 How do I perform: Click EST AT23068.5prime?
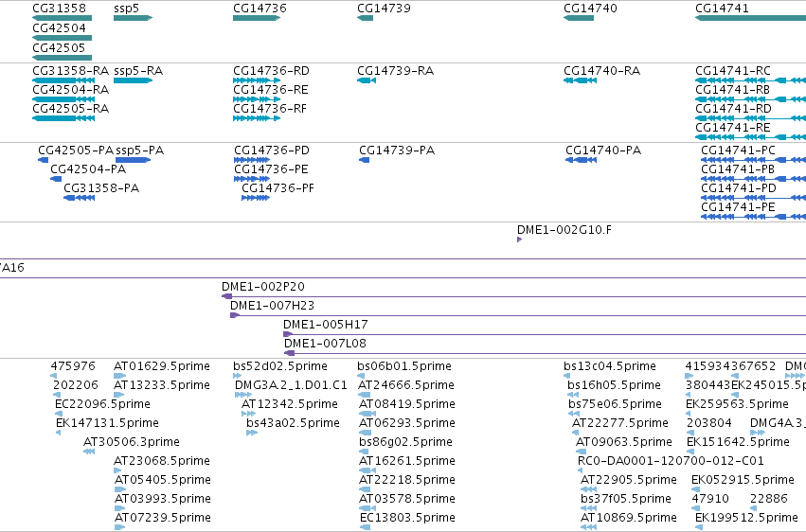[x=117, y=470]
